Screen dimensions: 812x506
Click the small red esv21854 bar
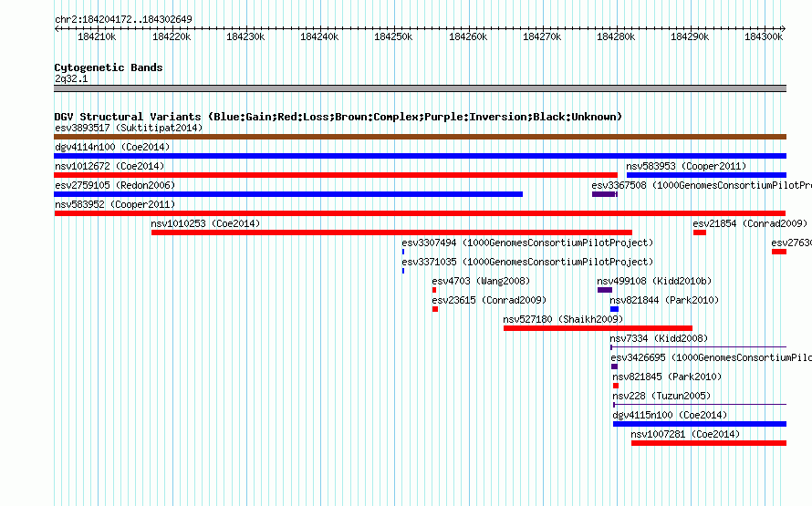pyautogui.click(x=700, y=232)
